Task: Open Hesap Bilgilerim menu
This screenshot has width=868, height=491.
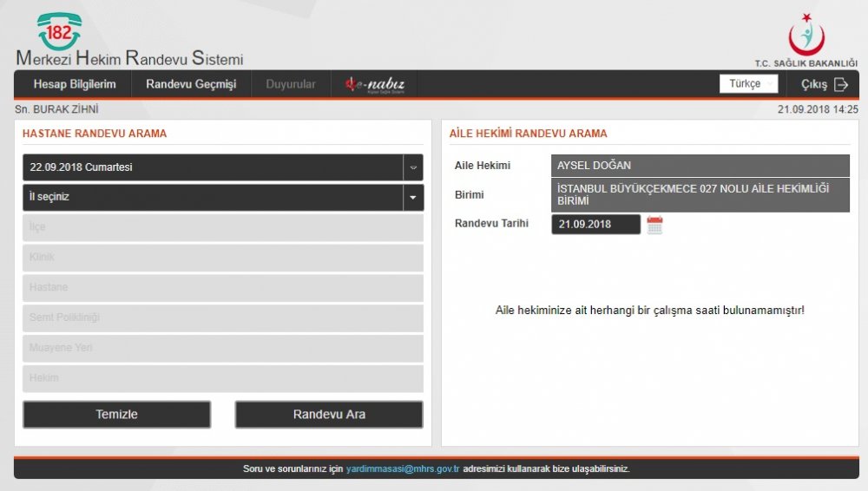Action: (75, 84)
